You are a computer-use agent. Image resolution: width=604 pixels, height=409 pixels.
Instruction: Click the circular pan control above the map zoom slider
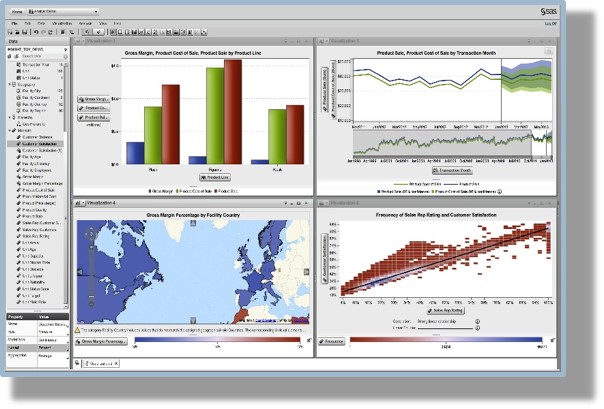click(x=91, y=234)
